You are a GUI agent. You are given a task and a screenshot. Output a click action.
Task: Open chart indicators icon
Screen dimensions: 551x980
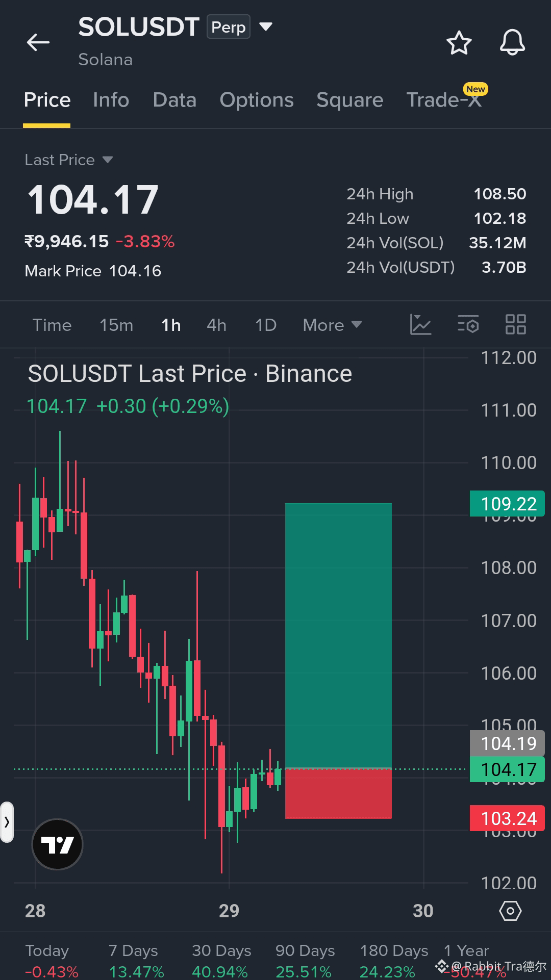click(421, 325)
